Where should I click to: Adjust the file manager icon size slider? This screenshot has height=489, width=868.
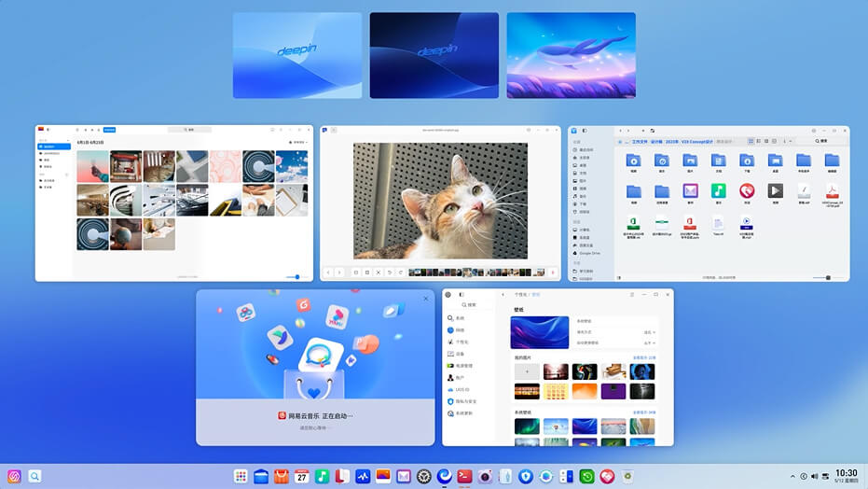(x=827, y=277)
